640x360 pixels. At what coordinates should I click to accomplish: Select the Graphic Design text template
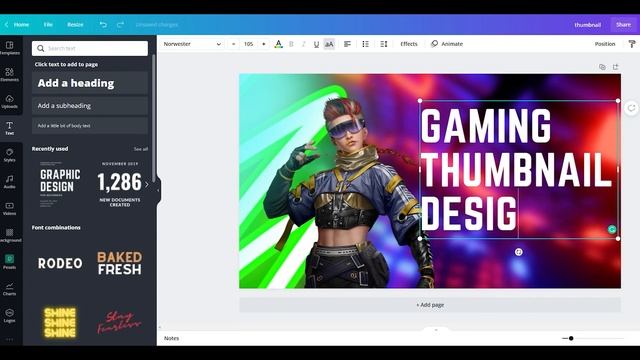tap(60, 184)
